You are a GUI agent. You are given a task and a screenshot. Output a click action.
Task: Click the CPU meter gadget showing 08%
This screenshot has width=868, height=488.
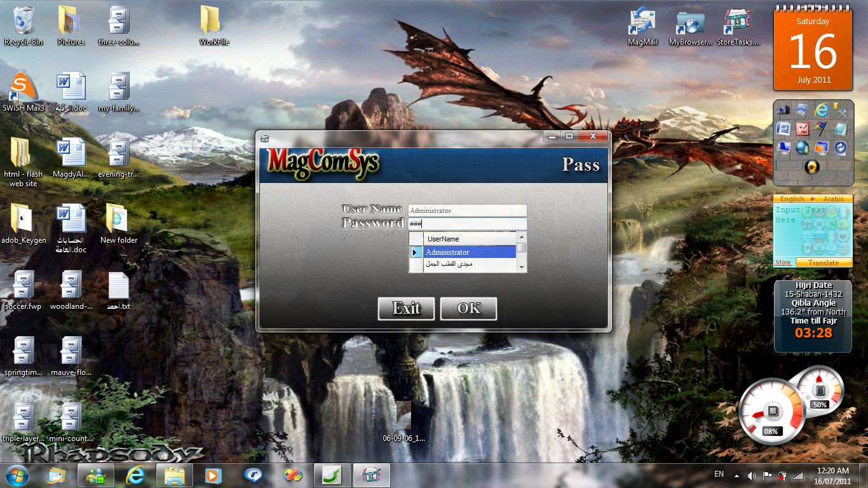771,412
